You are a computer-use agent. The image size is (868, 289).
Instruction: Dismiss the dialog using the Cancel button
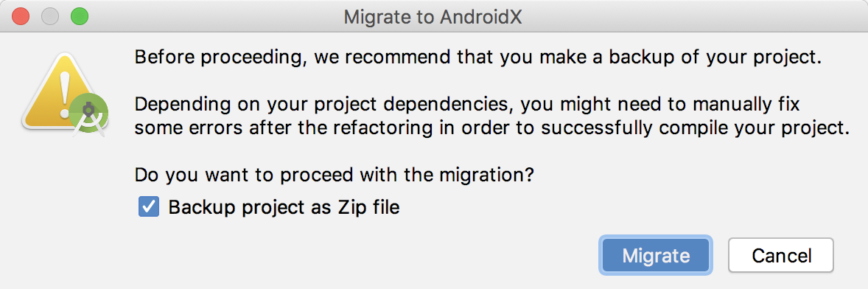pyautogui.click(x=781, y=256)
